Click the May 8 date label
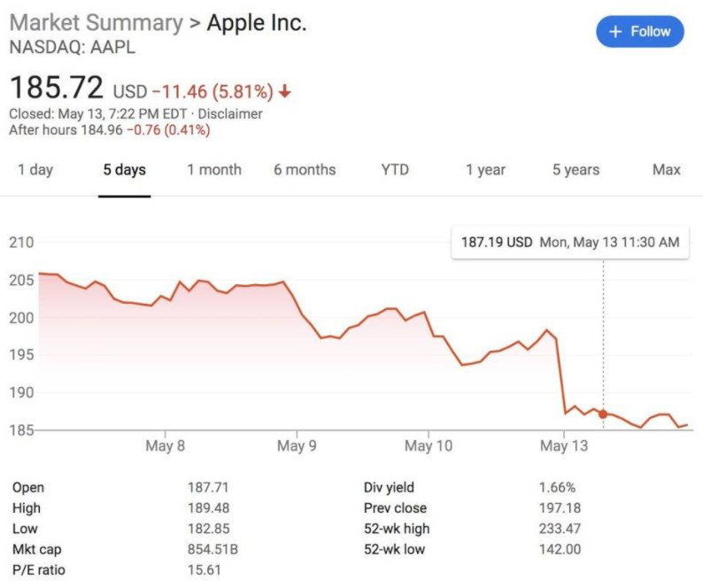Screen dimensions: 703x588 (165, 445)
